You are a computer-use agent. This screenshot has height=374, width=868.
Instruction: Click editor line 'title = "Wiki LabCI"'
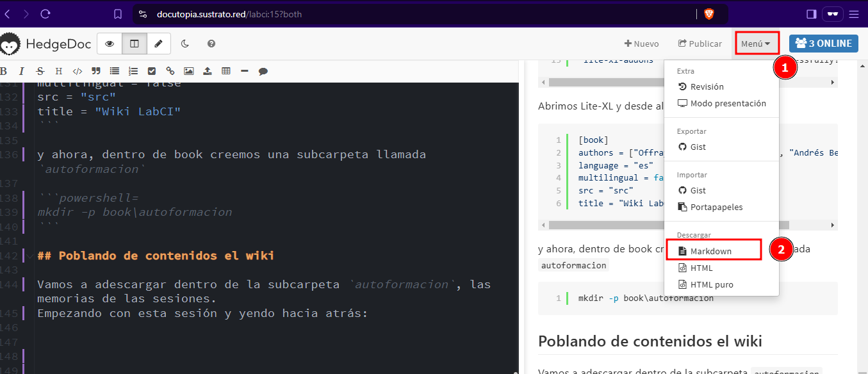coord(109,111)
